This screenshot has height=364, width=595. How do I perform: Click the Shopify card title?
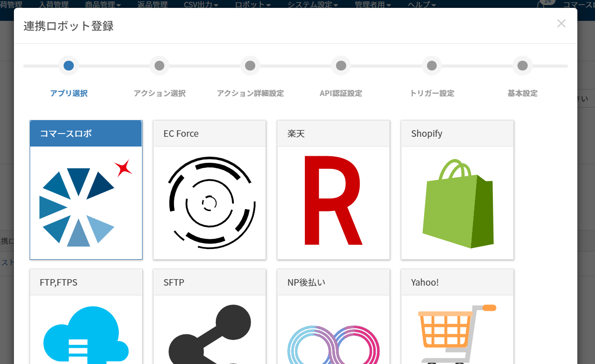click(x=427, y=134)
